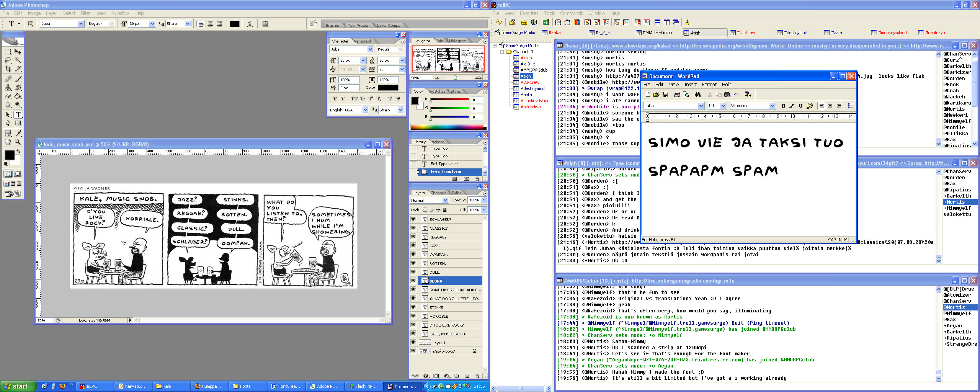Switch to #kaka in mIRC switchbar
980x392 pixels.
pos(551,33)
